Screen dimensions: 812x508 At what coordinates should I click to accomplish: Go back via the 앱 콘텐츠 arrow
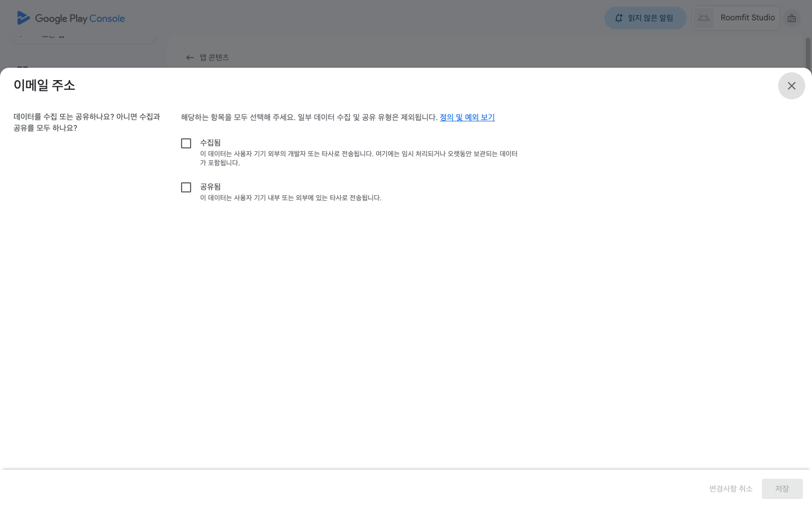[x=190, y=58]
